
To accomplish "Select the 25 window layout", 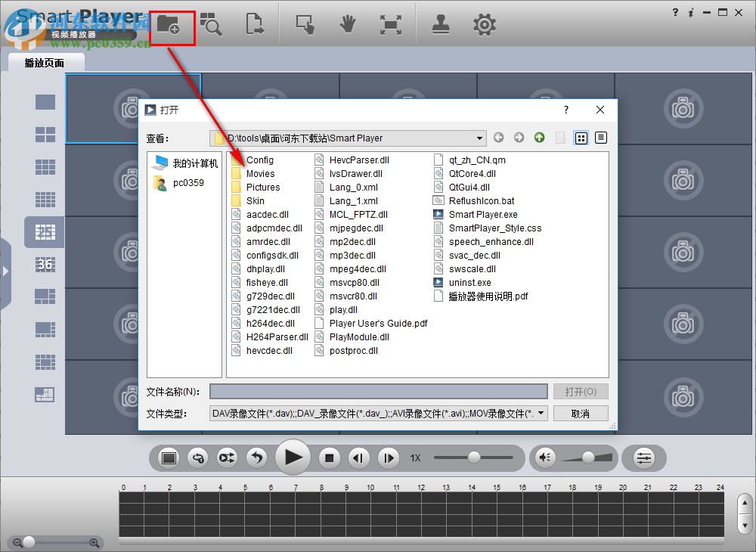I will (45, 232).
